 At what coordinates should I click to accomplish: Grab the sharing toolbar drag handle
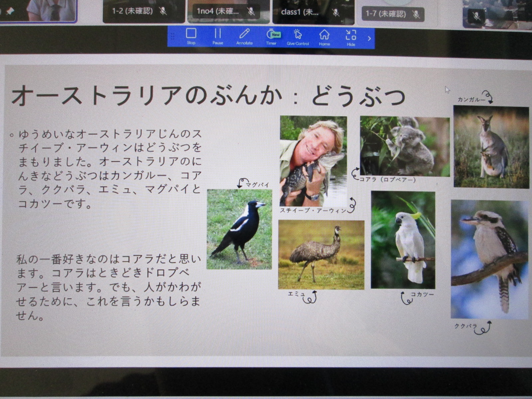pos(173,37)
